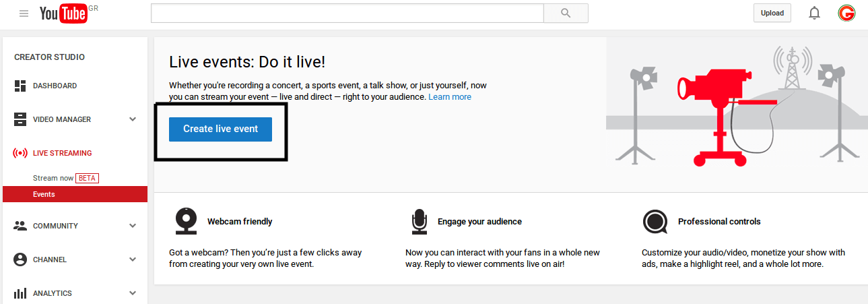The height and width of the screenshot is (304, 868).
Task: Click the Analytics bar chart icon
Action: tap(20, 293)
